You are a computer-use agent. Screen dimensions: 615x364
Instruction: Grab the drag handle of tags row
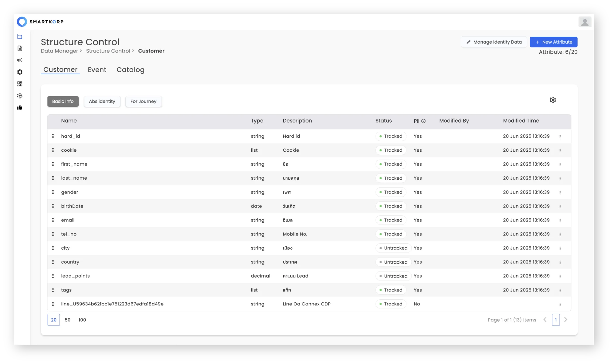[x=53, y=290]
